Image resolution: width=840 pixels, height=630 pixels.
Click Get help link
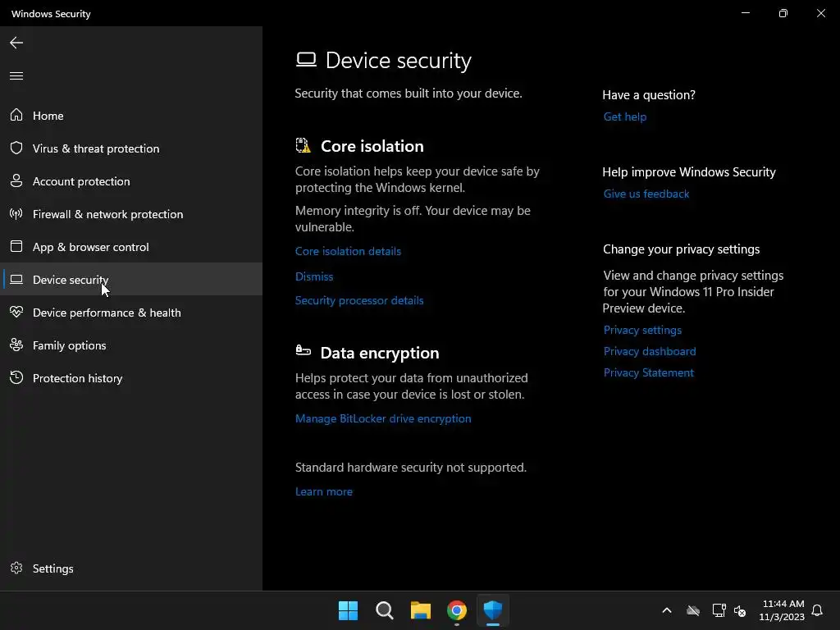[x=624, y=116]
